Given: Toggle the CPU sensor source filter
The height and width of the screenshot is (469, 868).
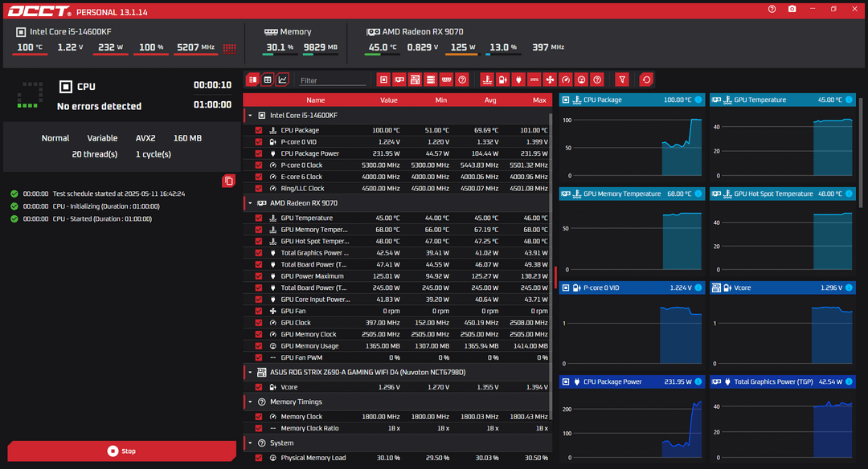Looking at the screenshot, I should tap(383, 80).
